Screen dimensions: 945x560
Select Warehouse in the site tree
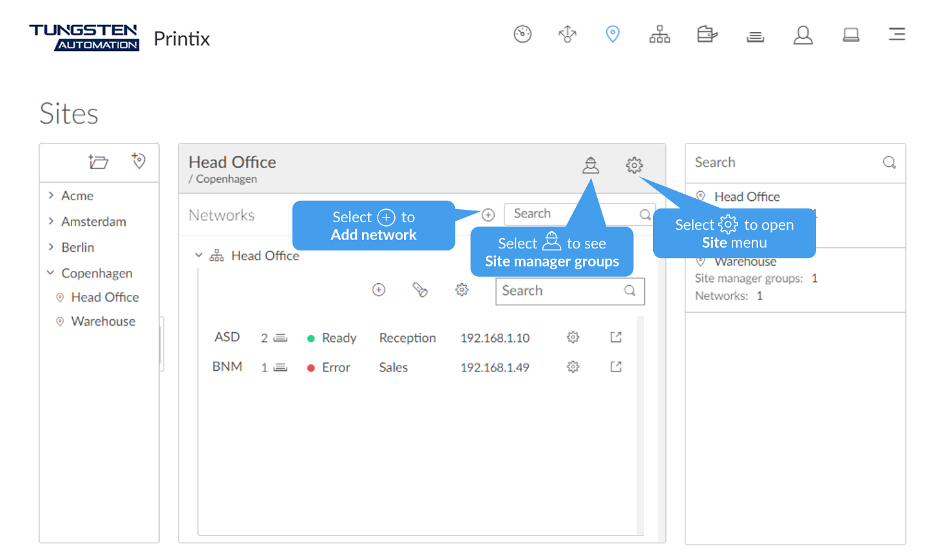[x=103, y=321]
